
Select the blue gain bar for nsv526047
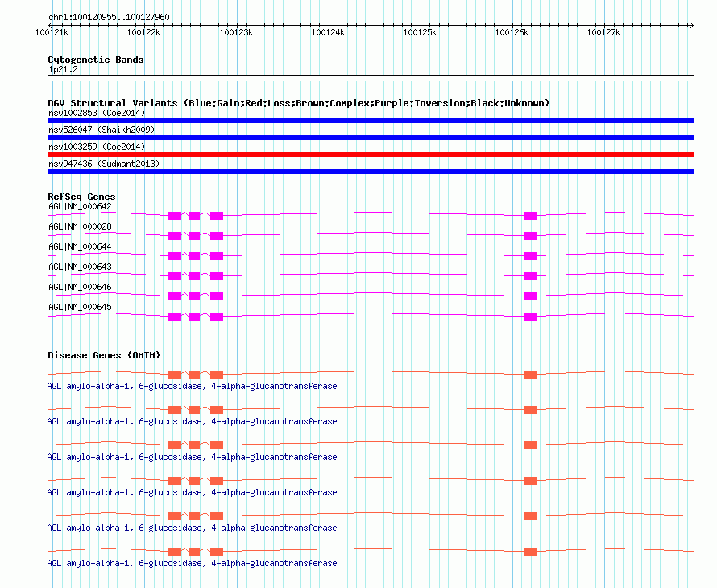tap(371, 138)
